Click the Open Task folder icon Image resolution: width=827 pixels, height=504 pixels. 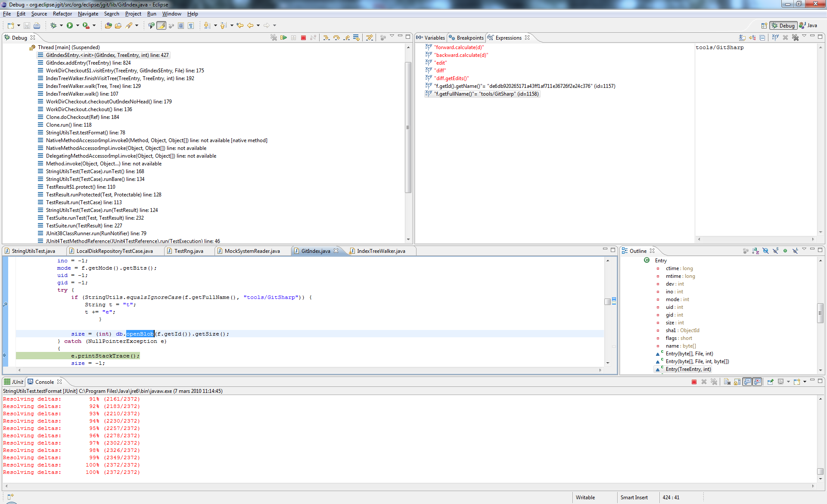[x=118, y=26]
